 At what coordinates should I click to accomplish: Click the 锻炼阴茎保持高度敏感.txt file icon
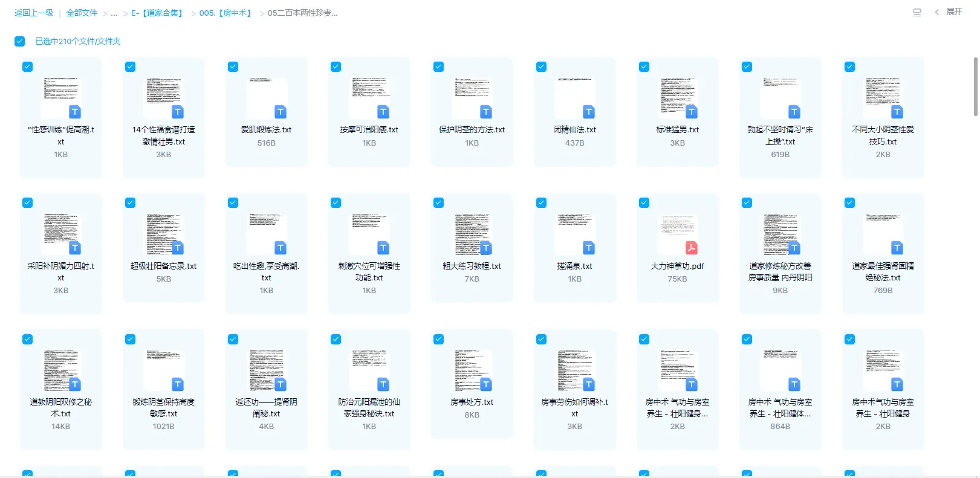pos(163,370)
